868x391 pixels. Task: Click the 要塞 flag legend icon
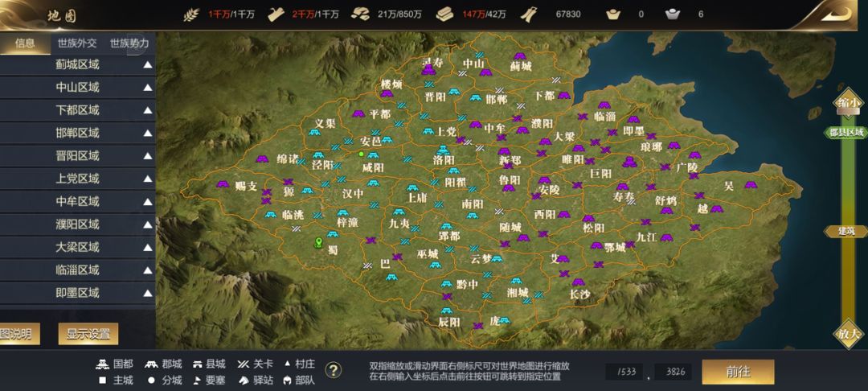(x=197, y=381)
